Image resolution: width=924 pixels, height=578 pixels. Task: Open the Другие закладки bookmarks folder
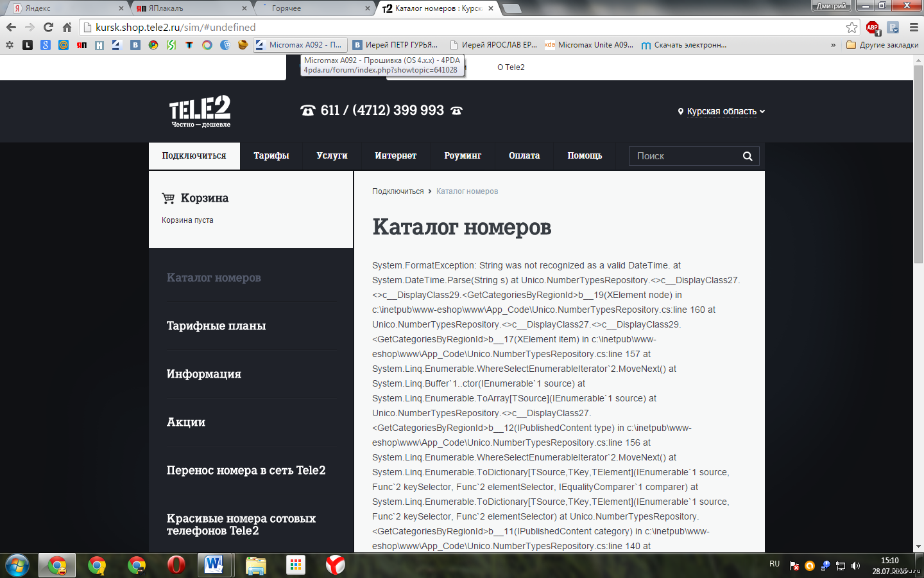click(x=882, y=45)
